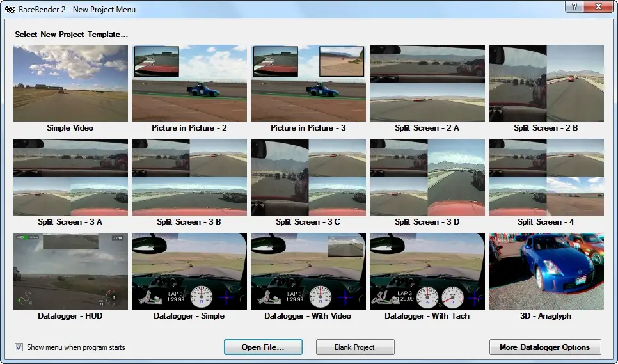Image resolution: width=618 pixels, height=364 pixels.
Task: Pick the Picture in Picture - 3 thumbnail
Action: point(308,83)
